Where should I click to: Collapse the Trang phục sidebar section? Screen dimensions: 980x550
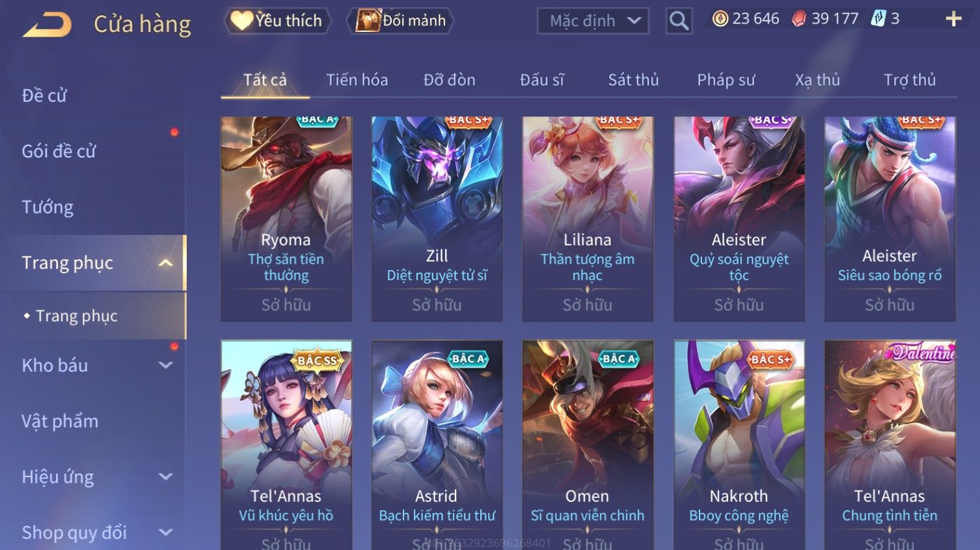click(166, 263)
